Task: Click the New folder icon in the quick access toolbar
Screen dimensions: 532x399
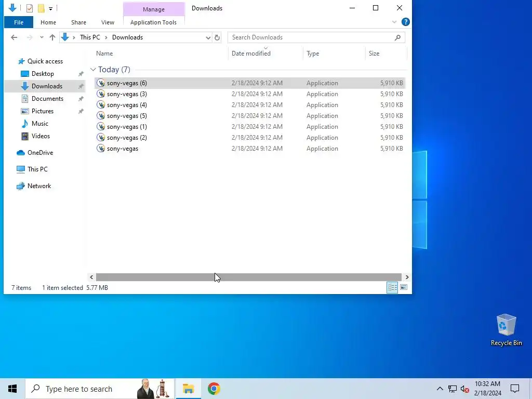Action: click(x=41, y=8)
